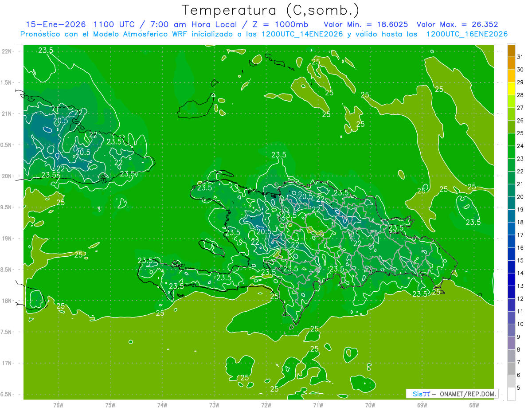The height and width of the screenshot is (411, 532).
Task: Click the "26" value on the color scale
Action: (x=520, y=121)
